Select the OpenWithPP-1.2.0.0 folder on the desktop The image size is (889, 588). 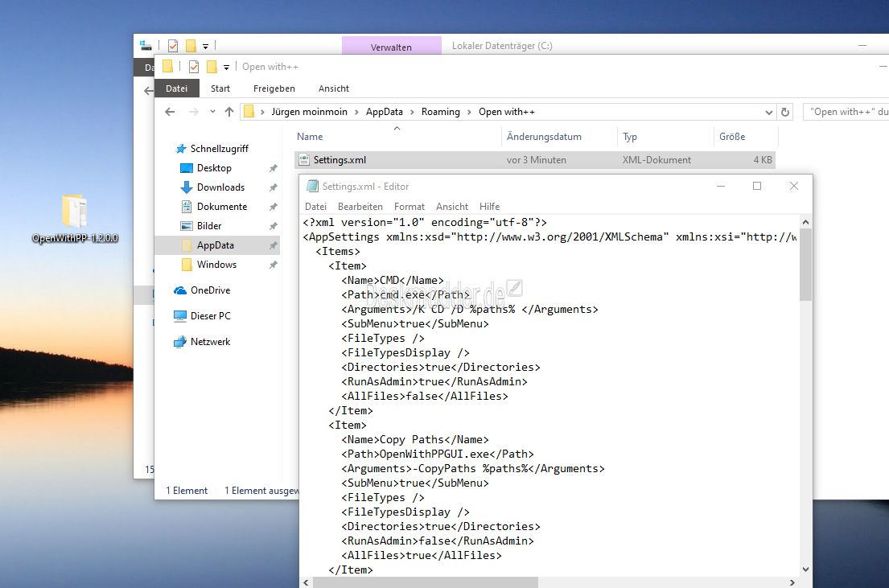75,219
